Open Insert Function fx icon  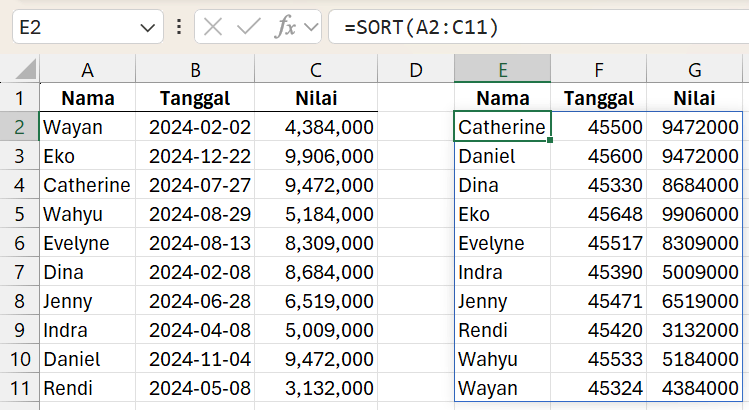click(285, 27)
